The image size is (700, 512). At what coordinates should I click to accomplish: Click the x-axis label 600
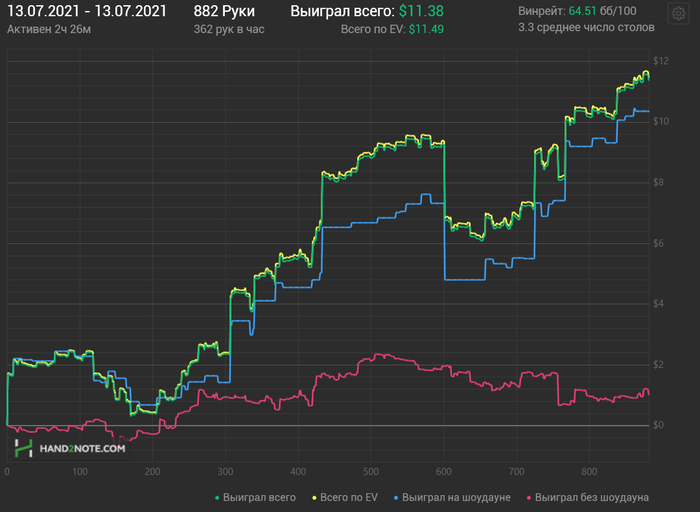pyautogui.click(x=444, y=472)
